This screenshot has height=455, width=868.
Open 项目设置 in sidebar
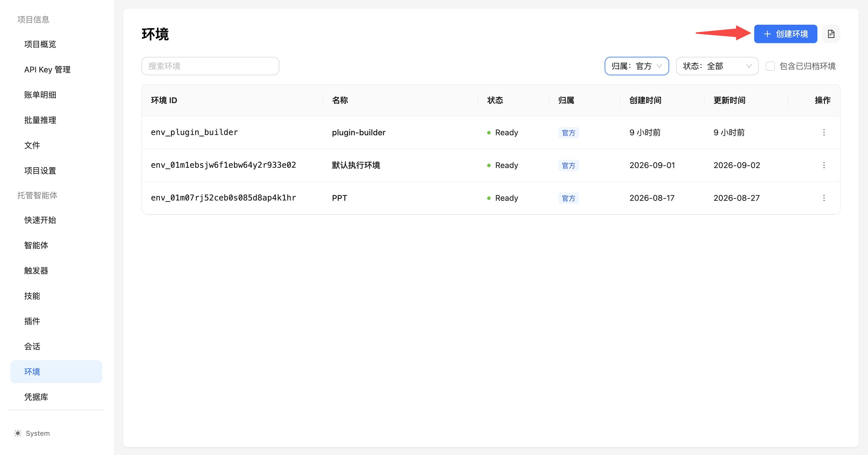[x=56, y=170]
